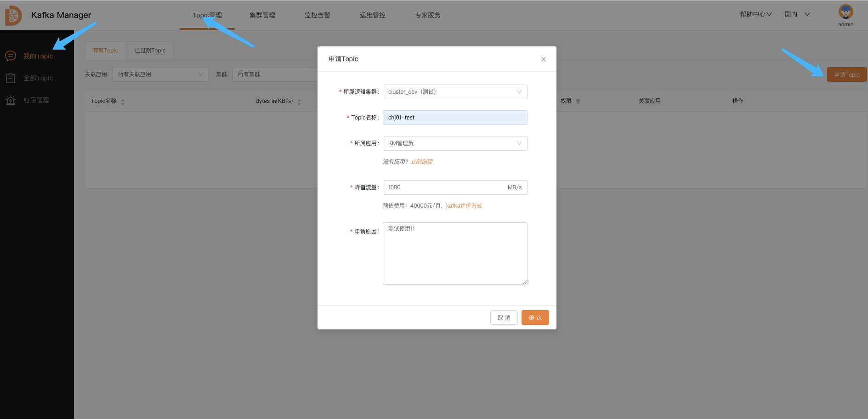
Task: Click the 我的Topic chat bubble icon
Action: (11, 56)
